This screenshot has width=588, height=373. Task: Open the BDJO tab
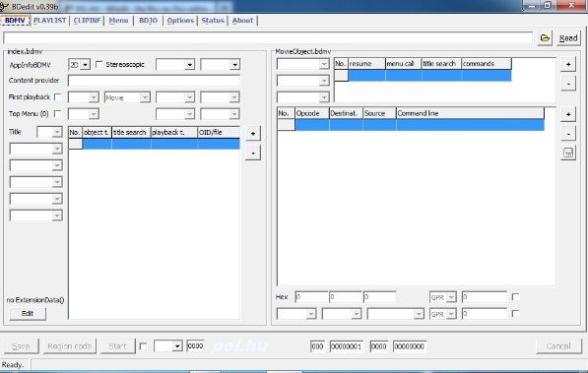(148, 21)
